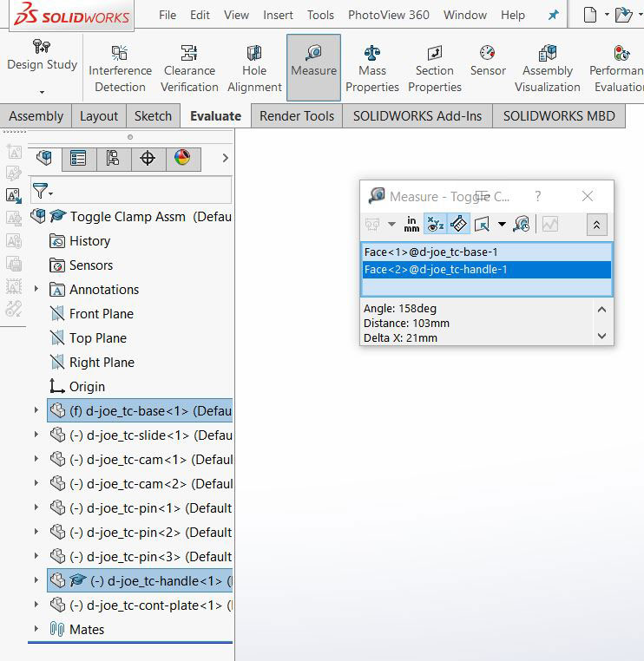The height and width of the screenshot is (661, 644).
Task: Expand the Annotations folder in the tree
Action: 36,289
